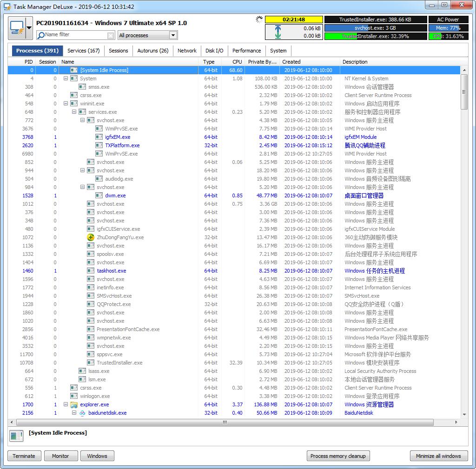Image resolution: width=476 pixels, height=469 pixels.
Task: Collapse the System process node
Action: [66, 78]
